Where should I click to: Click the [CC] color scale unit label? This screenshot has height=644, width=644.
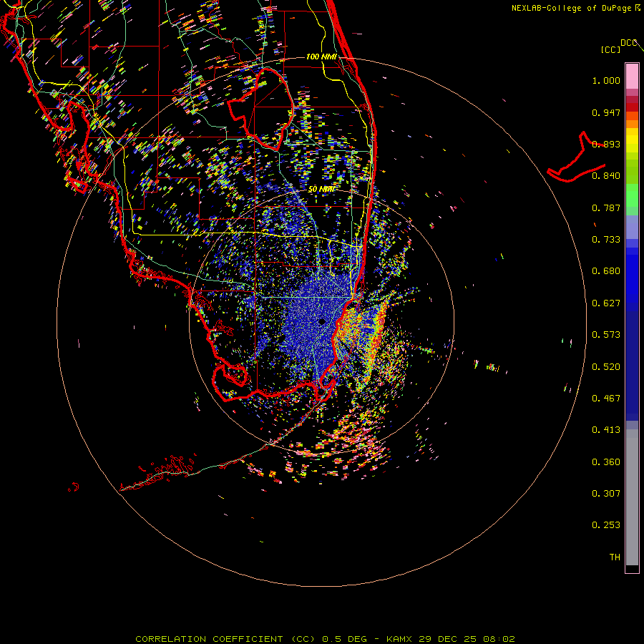point(610,49)
